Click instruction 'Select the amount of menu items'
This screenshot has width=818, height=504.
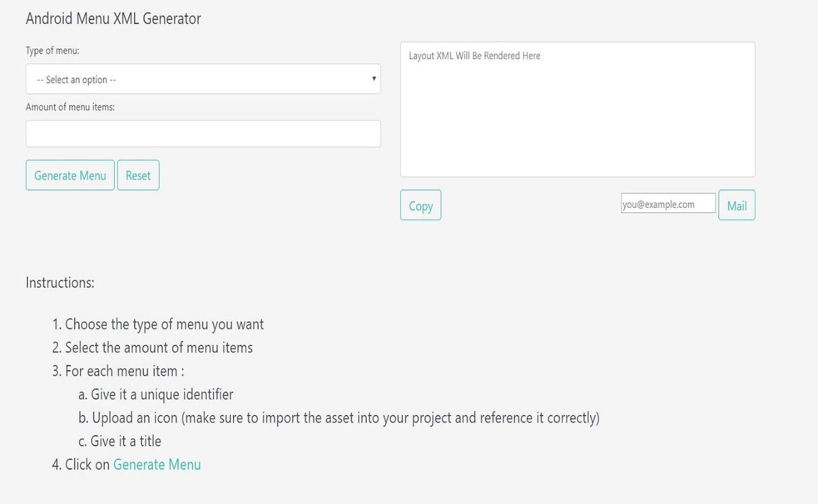click(x=159, y=348)
